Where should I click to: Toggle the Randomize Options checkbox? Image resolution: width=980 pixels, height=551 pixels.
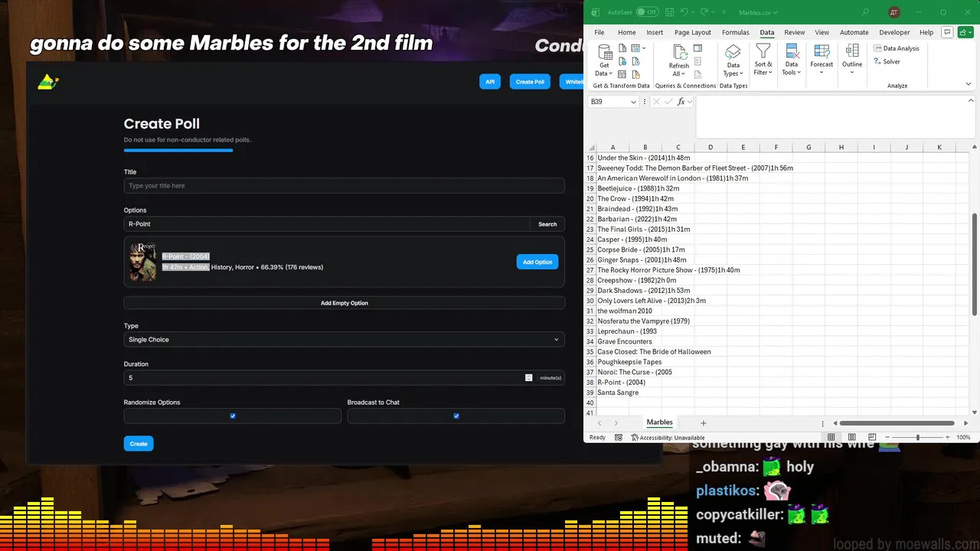(233, 416)
